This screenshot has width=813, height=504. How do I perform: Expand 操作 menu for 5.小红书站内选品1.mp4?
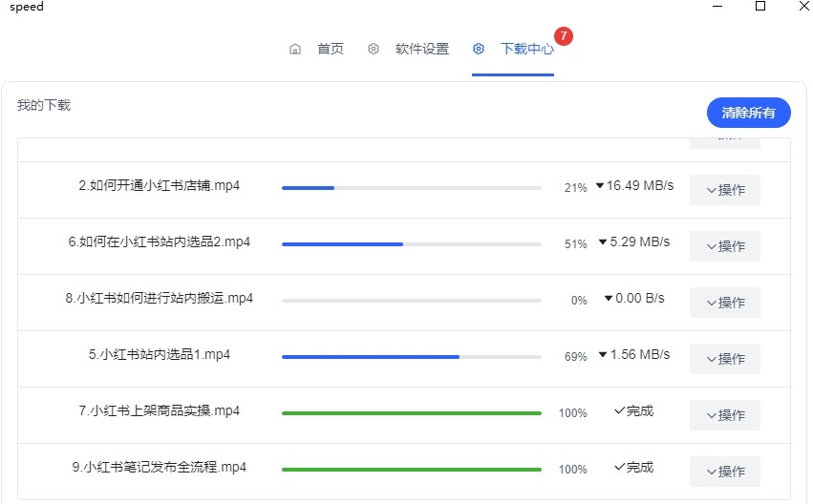(x=725, y=359)
